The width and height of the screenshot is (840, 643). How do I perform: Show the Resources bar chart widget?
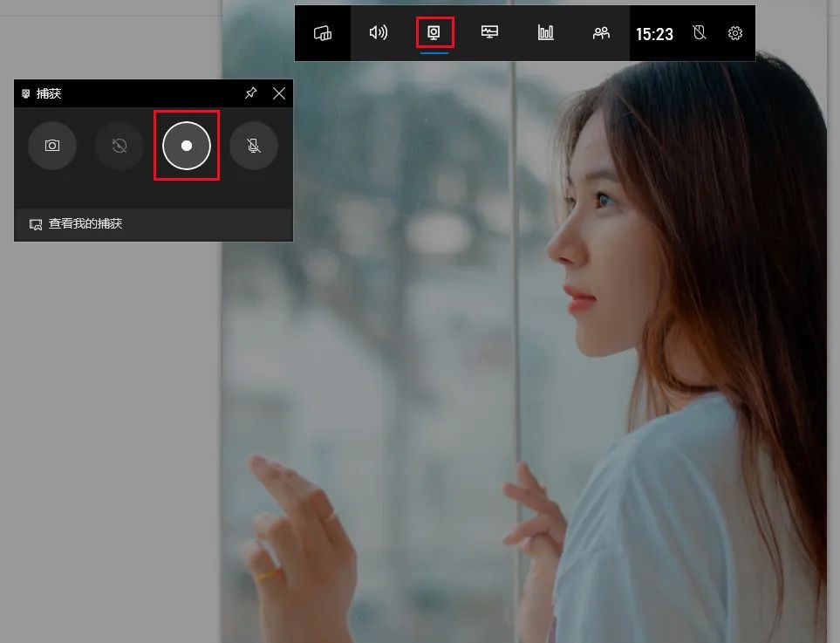pos(546,33)
